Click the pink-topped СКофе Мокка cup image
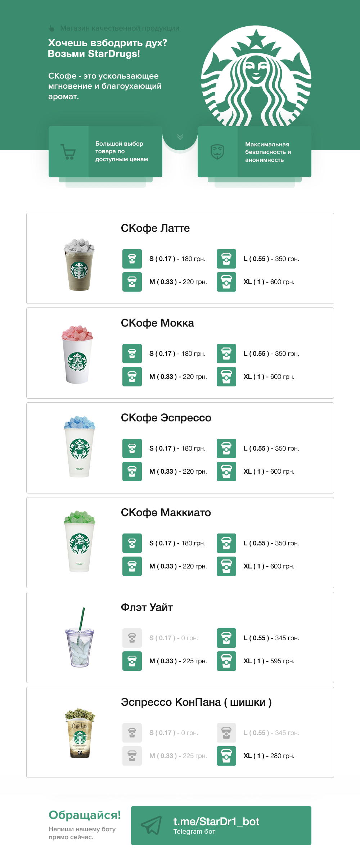 [x=77, y=355]
